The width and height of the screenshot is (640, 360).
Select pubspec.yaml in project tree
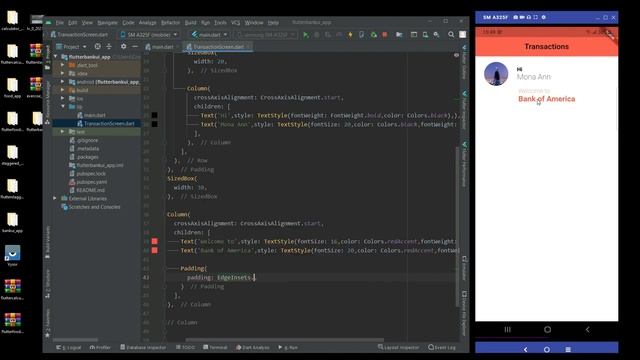[x=91, y=182]
